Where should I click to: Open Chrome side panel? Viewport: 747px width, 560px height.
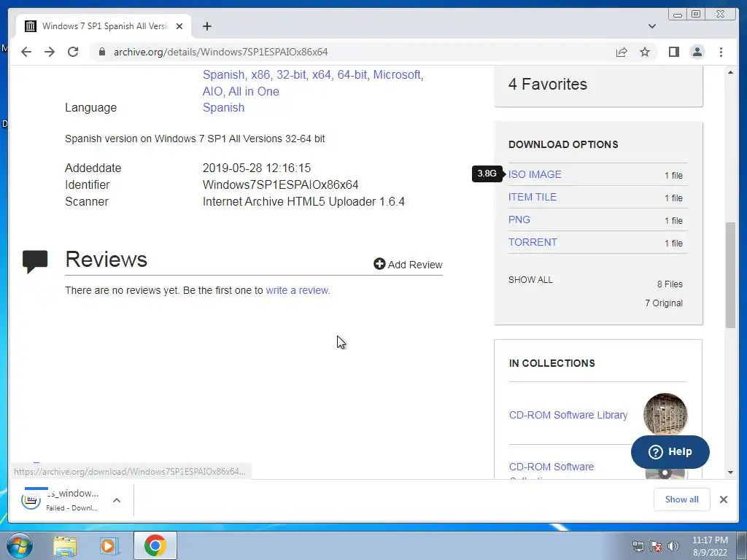pos(673,52)
